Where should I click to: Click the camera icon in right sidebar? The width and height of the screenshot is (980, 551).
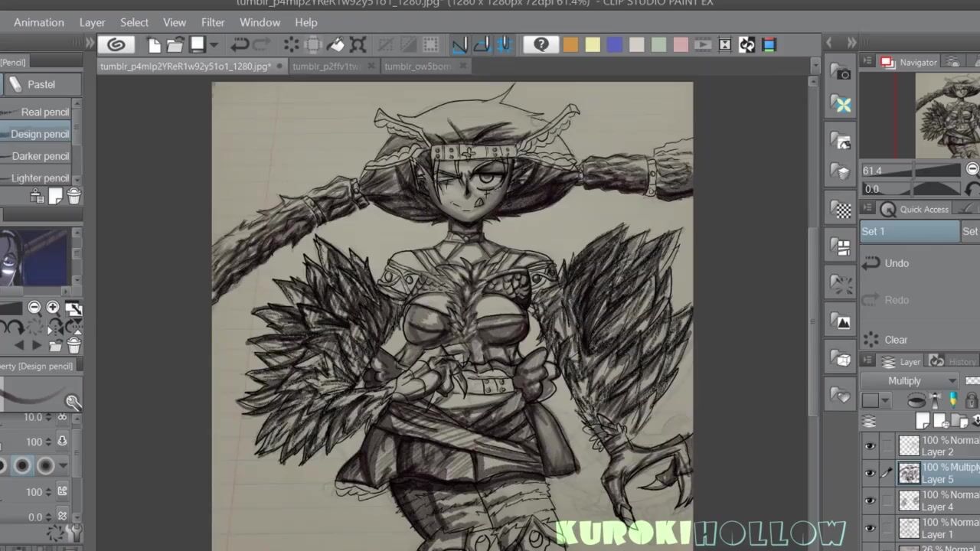pyautogui.click(x=842, y=73)
